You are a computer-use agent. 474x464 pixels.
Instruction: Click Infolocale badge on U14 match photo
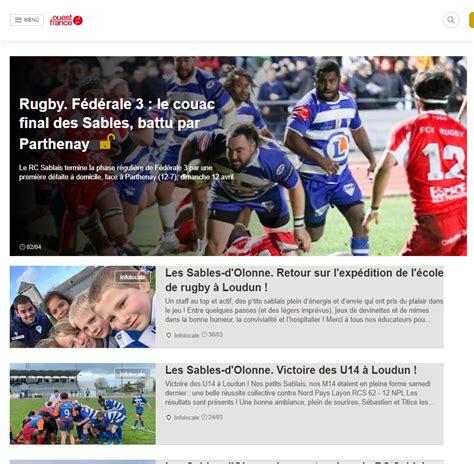[132, 374]
